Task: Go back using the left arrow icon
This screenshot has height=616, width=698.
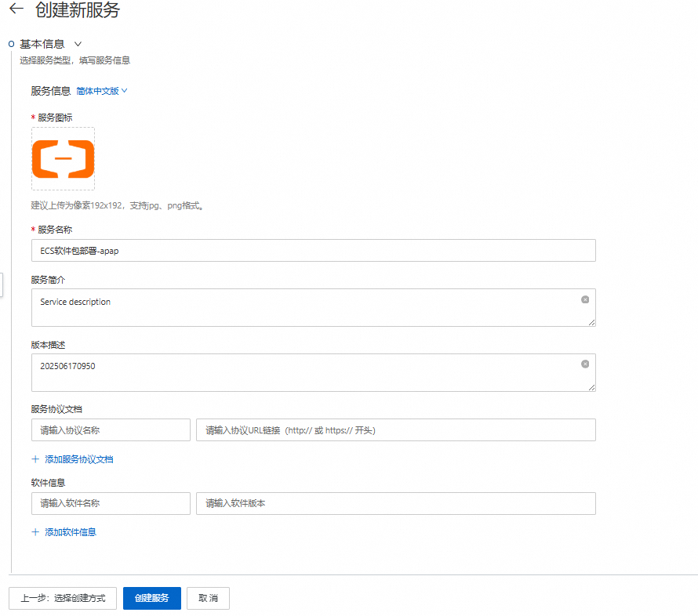Action: pyautogui.click(x=16, y=9)
